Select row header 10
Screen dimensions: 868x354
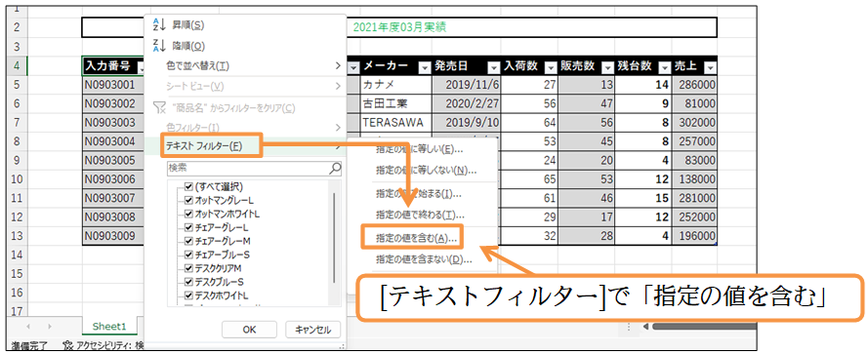16,179
